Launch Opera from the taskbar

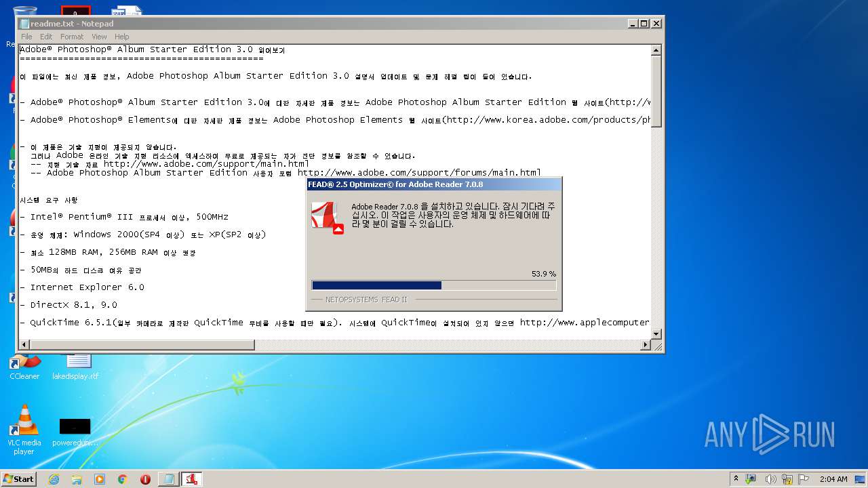click(145, 479)
